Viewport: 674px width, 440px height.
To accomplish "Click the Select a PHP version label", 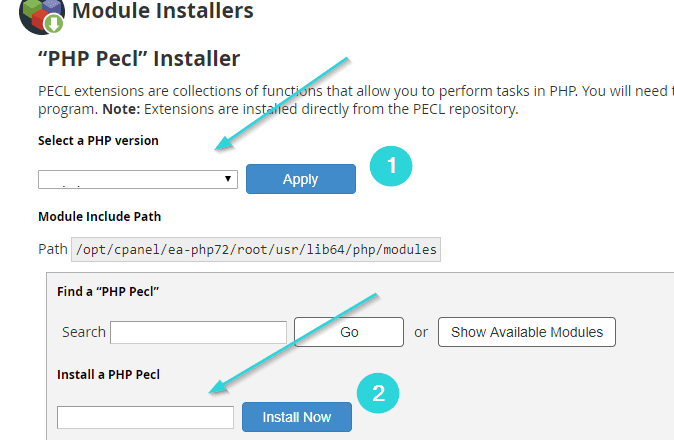I will click(98, 141).
